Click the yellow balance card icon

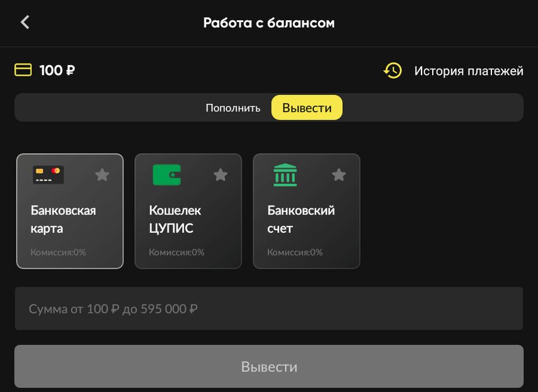(23, 70)
